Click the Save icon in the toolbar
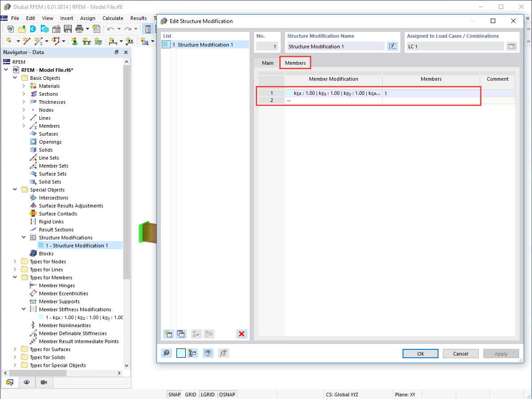The width and height of the screenshot is (532, 399). (67, 28)
